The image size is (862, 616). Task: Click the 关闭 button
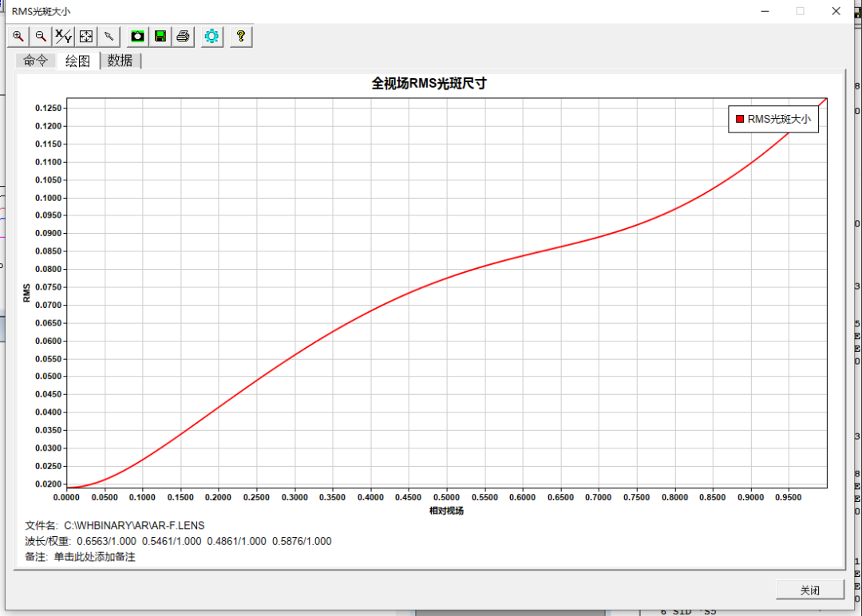pyautogui.click(x=810, y=590)
